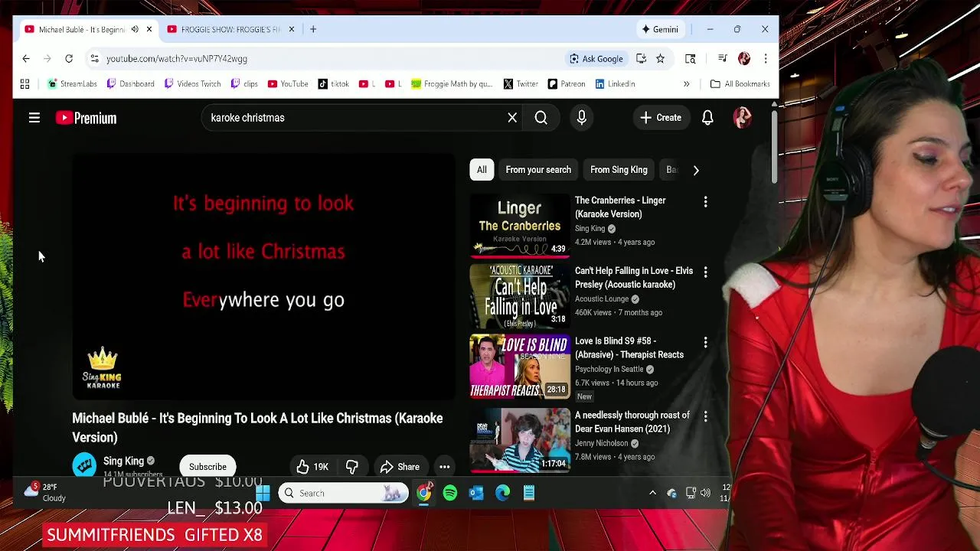The height and width of the screenshot is (551, 980).
Task: Share the karaoke video
Action: pyautogui.click(x=400, y=467)
